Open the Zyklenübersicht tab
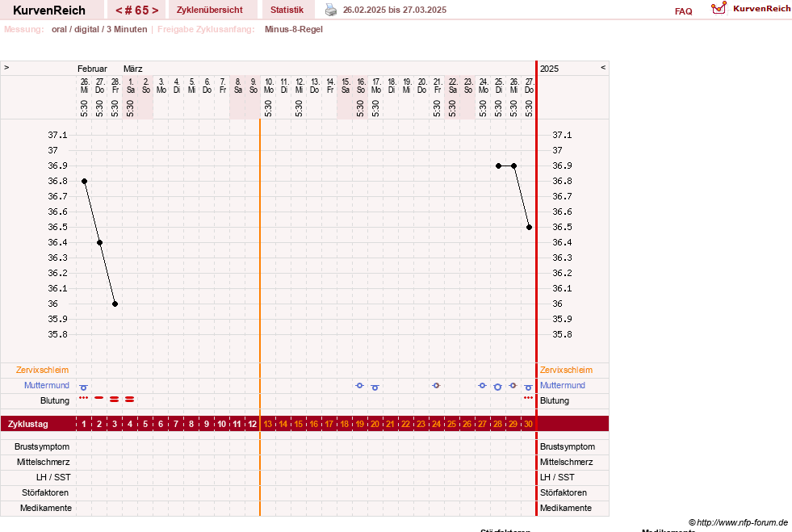 pos(210,10)
